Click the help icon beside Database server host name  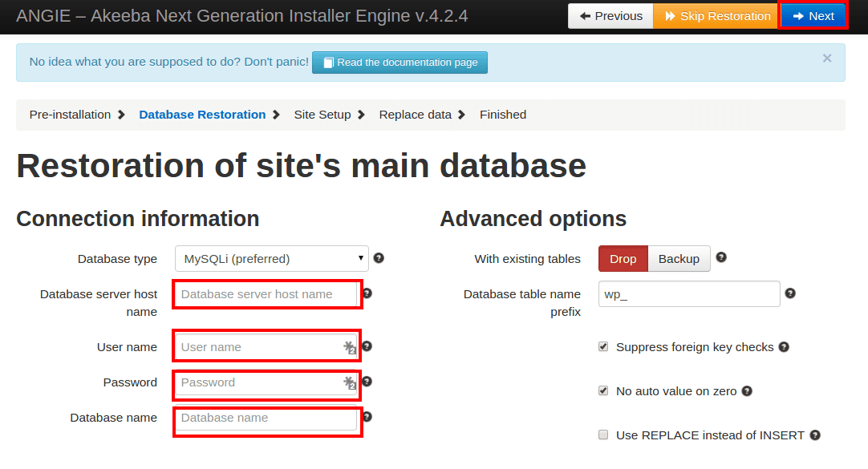tap(367, 293)
